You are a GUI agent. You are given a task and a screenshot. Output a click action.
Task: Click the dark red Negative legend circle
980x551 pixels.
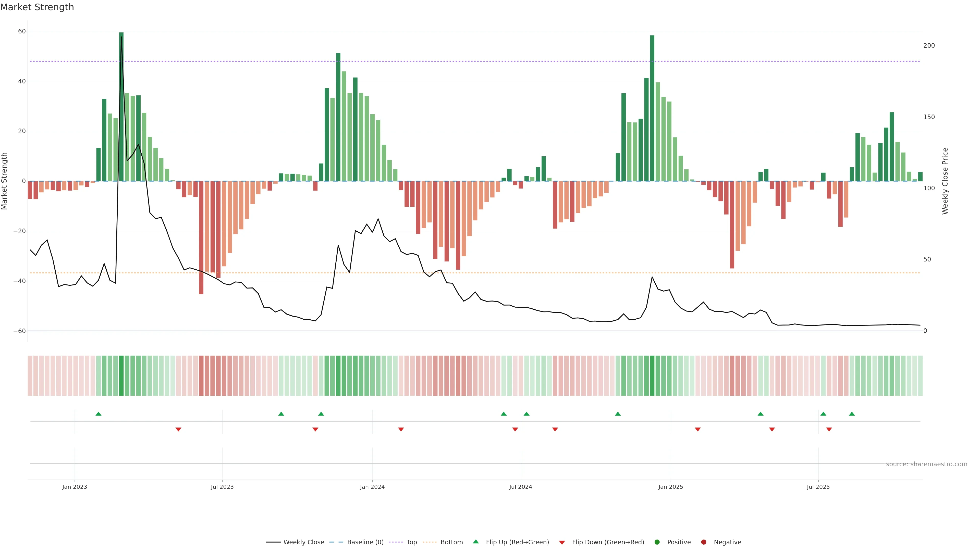pyautogui.click(x=703, y=542)
